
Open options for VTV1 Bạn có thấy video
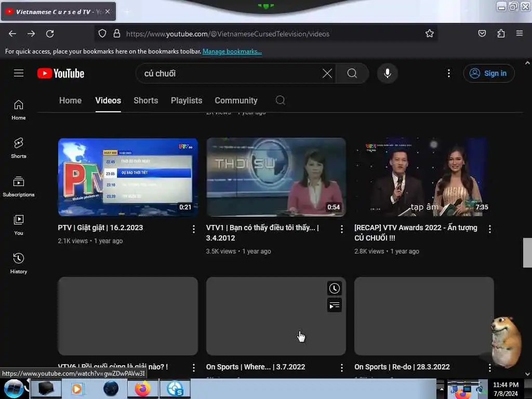(x=342, y=229)
